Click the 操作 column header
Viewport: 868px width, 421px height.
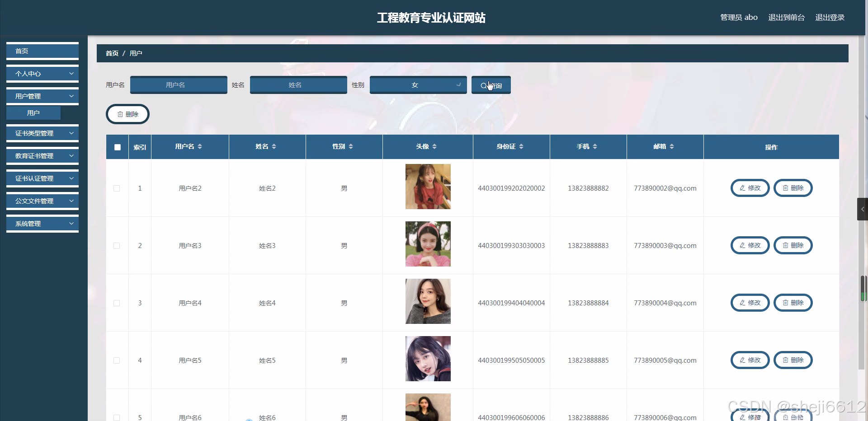771,147
